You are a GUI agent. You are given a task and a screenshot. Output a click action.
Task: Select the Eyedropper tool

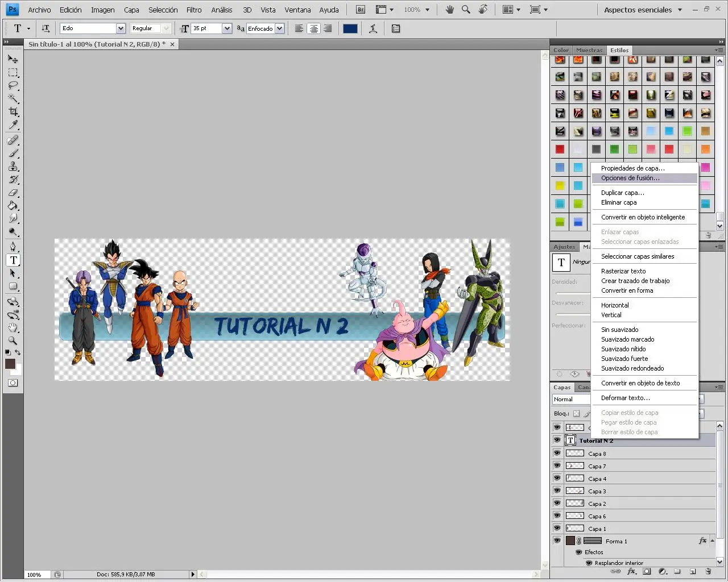click(x=13, y=124)
